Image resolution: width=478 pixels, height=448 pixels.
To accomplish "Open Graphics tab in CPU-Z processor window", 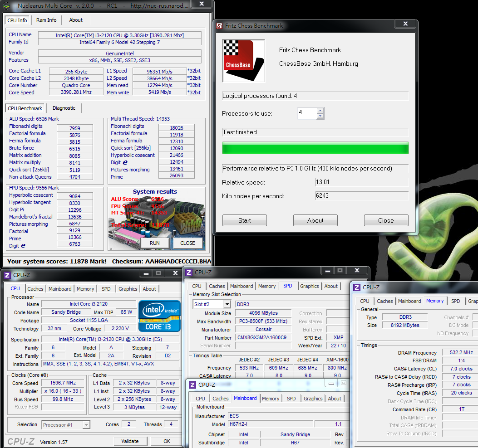I will click(x=128, y=289).
